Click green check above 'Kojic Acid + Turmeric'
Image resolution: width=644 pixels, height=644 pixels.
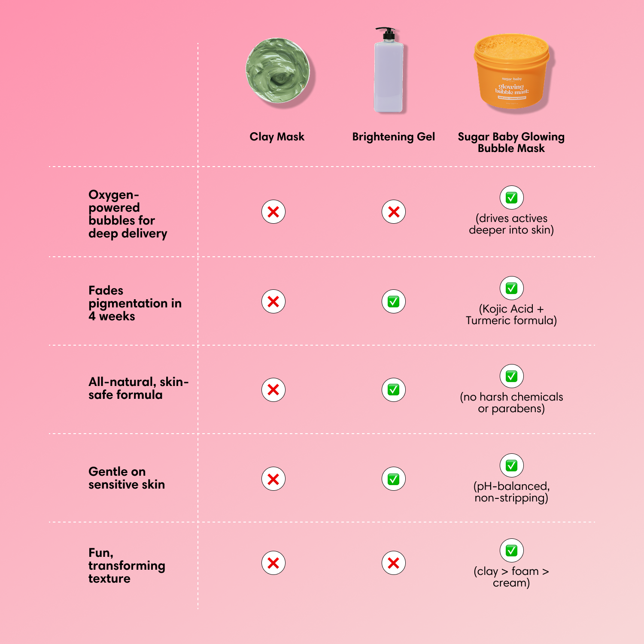(x=511, y=288)
